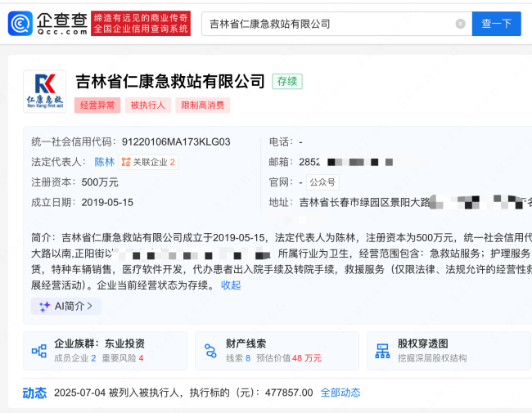The image size is (532, 413).
Task: Click the 公众号 button
Action: click(322, 182)
